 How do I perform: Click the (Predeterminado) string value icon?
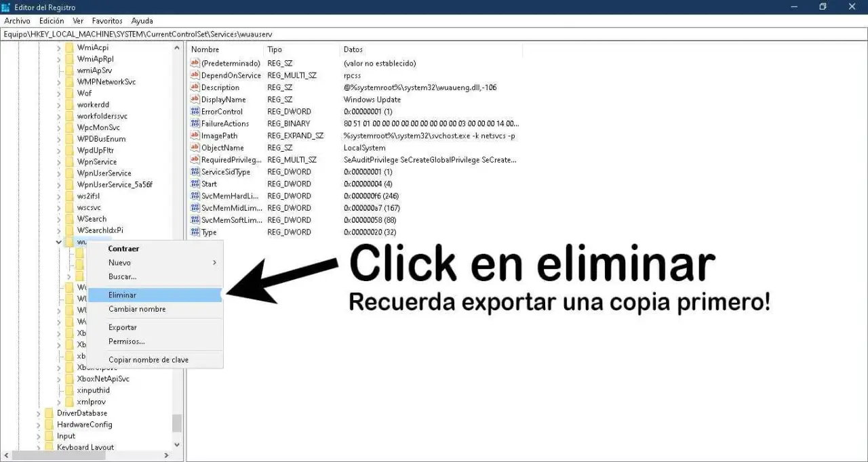(x=195, y=63)
